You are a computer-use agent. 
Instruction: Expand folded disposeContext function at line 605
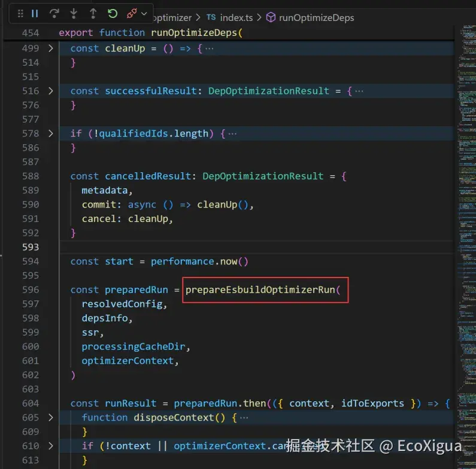[51, 418]
